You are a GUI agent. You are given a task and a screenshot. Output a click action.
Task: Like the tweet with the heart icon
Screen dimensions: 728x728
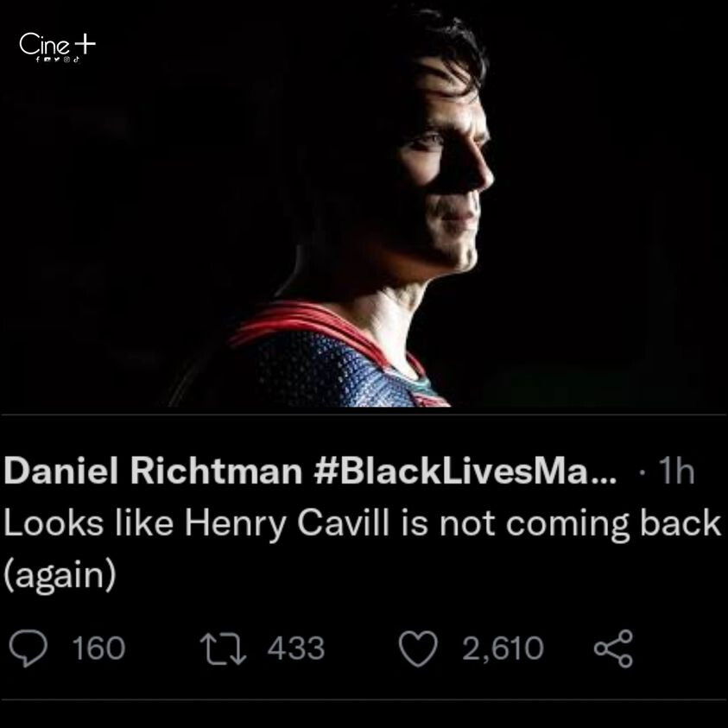[418, 649]
